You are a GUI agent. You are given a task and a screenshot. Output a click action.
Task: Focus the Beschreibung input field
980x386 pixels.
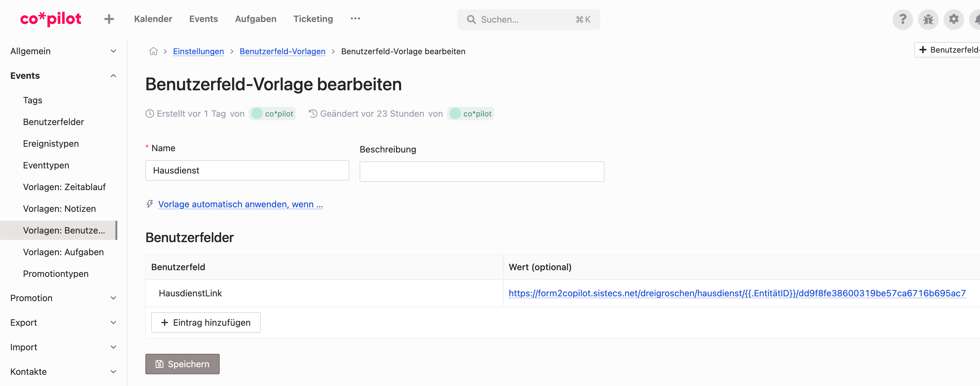[482, 172]
